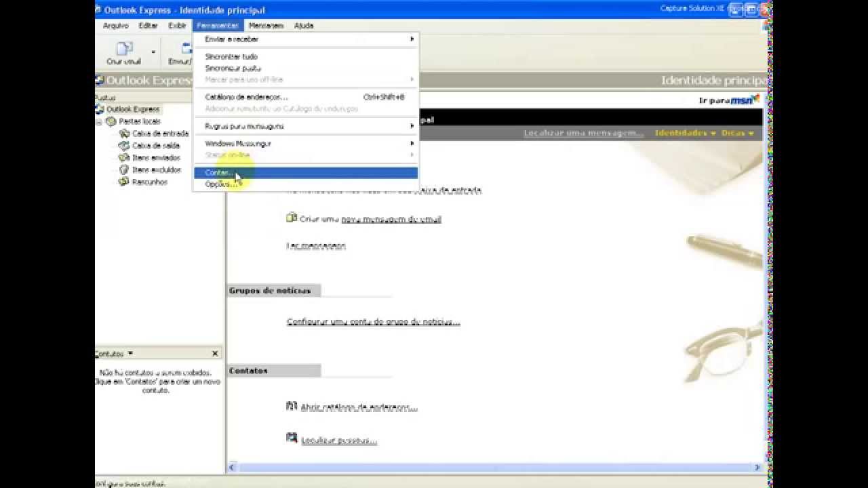Open the Mensagem menu
Image resolution: width=868 pixels, height=488 pixels.
tap(266, 26)
